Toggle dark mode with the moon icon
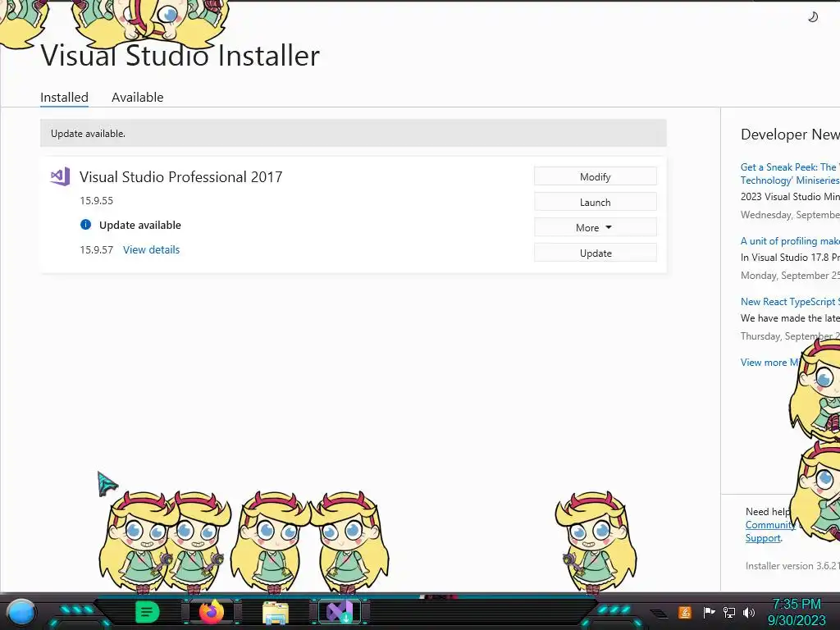This screenshot has height=630, width=840. 813,17
